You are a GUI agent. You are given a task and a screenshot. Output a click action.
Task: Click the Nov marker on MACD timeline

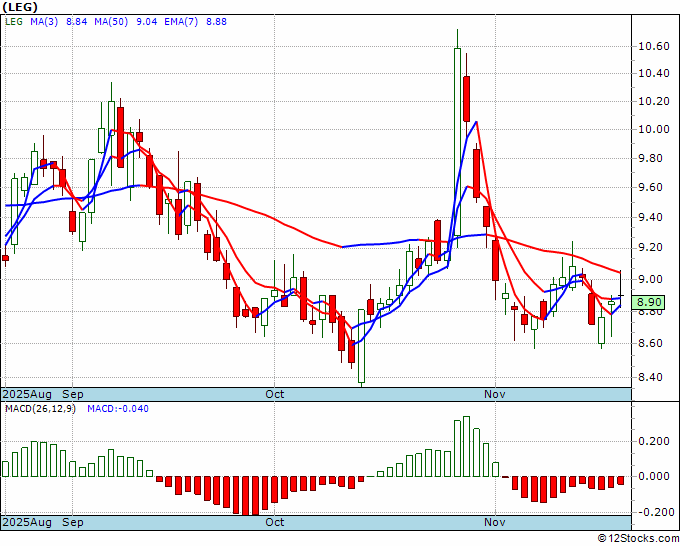coord(495,522)
